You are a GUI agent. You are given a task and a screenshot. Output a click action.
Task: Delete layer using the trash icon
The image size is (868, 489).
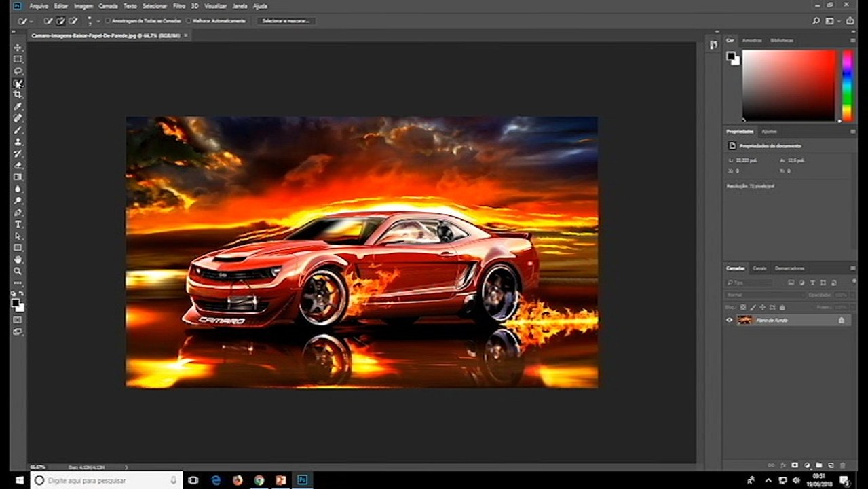click(x=843, y=465)
